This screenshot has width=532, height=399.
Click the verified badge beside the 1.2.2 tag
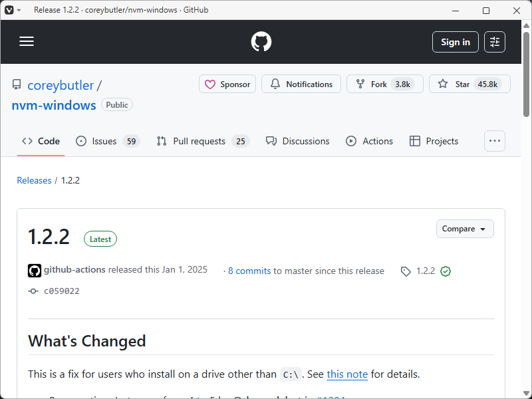coord(446,271)
